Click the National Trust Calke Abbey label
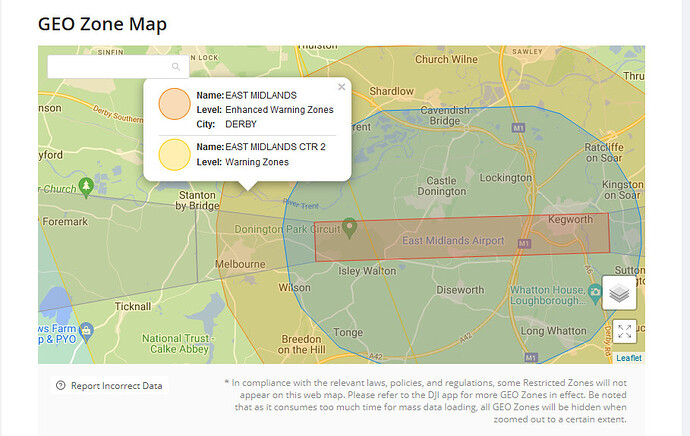The height and width of the screenshot is (436, 690). coord(178,344)
